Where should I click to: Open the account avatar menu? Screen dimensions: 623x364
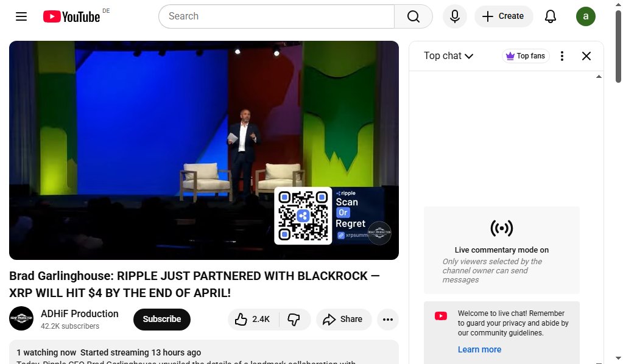586,16
